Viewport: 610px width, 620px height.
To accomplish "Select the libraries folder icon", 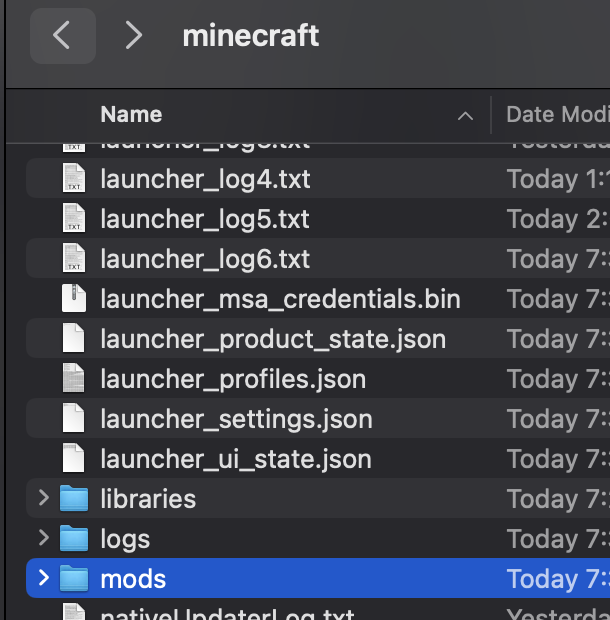I will tap(74, 498).
